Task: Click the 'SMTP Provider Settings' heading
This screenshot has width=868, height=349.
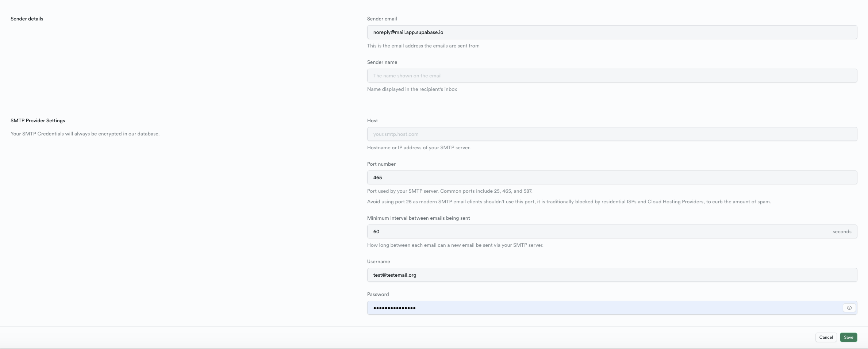Action: click(38, 120)
